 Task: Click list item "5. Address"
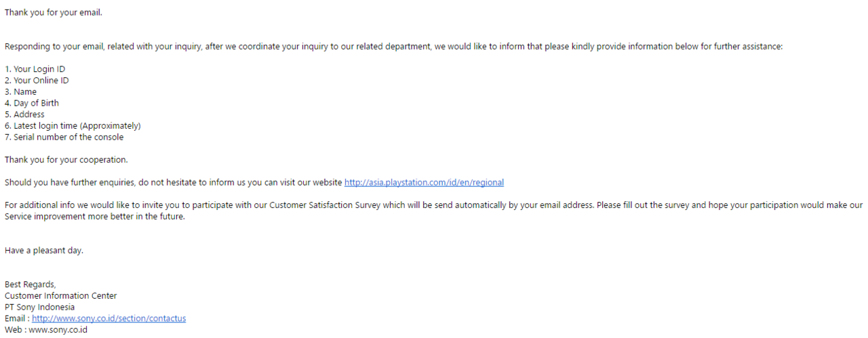(x=24, y=114)
